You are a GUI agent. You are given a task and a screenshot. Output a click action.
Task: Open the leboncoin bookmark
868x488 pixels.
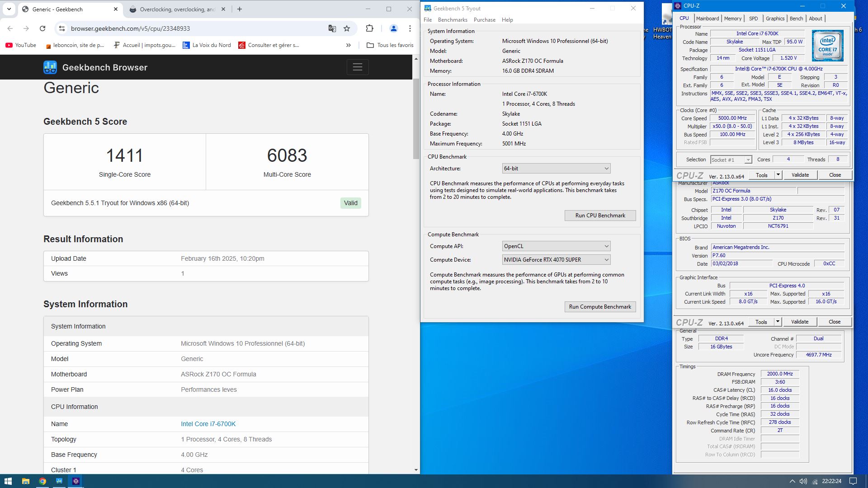pyautogui.click(x=75, y=45)
